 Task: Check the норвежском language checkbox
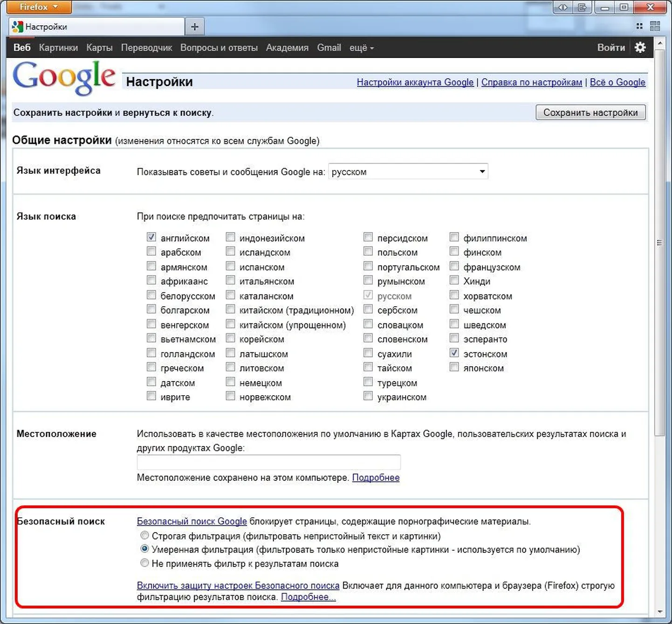[x=230, y=396]
